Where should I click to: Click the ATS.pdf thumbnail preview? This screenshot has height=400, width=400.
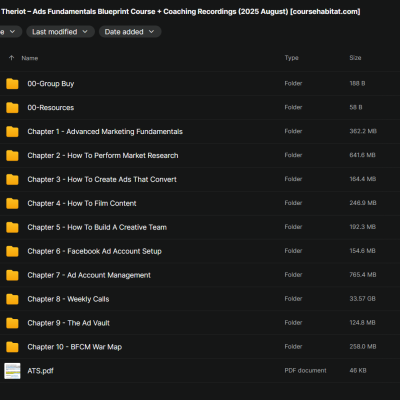point(12,371)
